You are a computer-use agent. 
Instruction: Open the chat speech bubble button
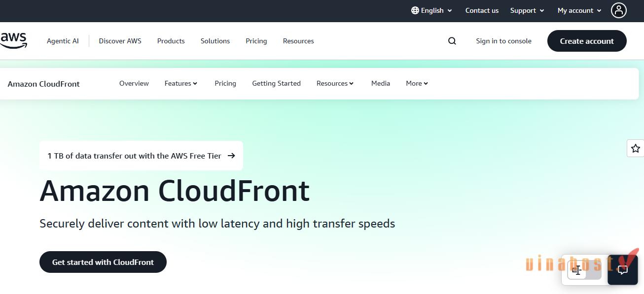(623, 269)
